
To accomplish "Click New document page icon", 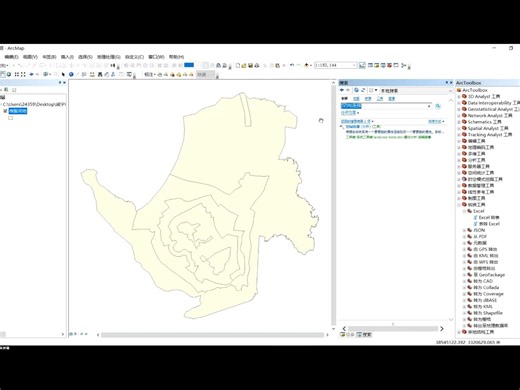I will click(238, 65).
